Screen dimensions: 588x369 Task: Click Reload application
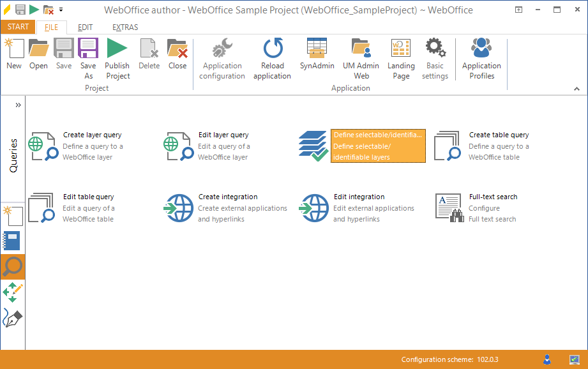point(272,57)
